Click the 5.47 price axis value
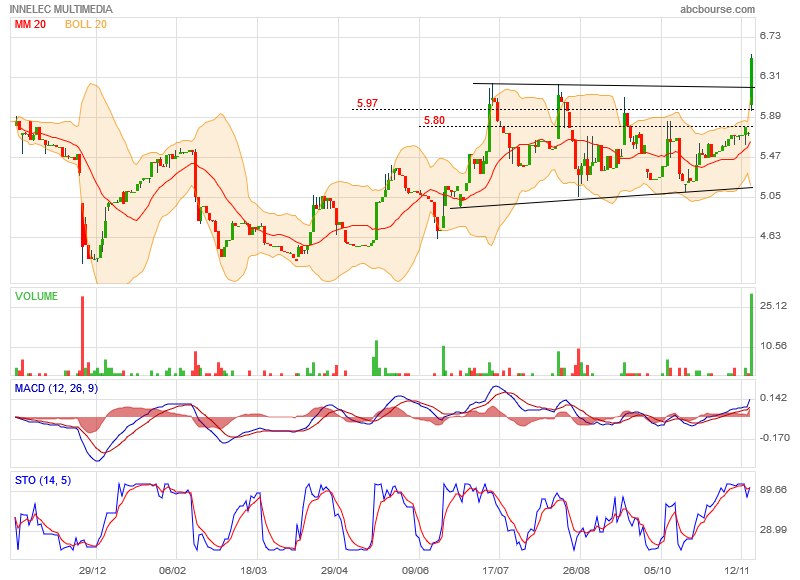The width and height of the screenshot is (800, 580). click(770, 156)
